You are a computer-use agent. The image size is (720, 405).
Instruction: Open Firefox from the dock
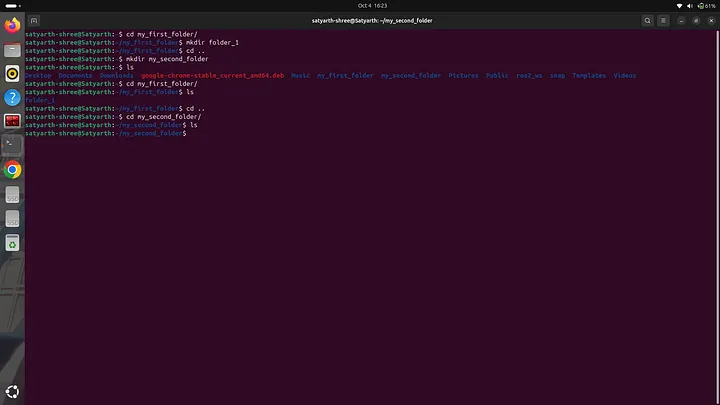[12, 25]
